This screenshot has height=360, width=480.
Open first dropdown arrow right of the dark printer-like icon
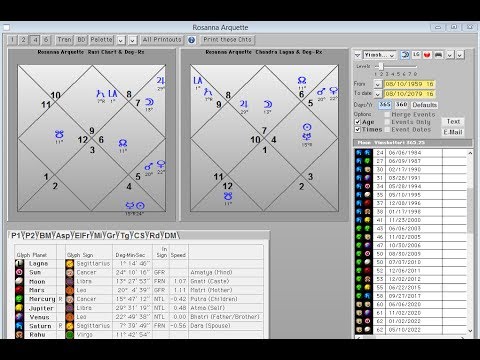tap(450, 55)
